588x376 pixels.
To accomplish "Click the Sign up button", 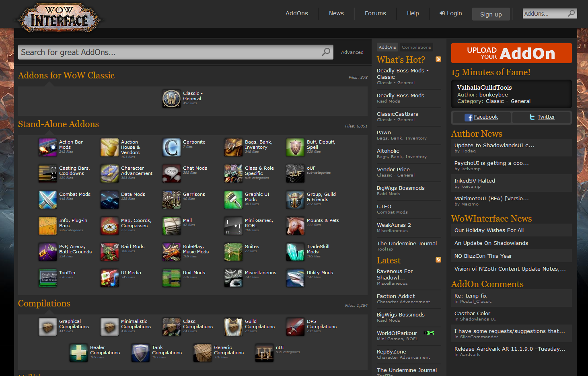I will tap(491, 14).
